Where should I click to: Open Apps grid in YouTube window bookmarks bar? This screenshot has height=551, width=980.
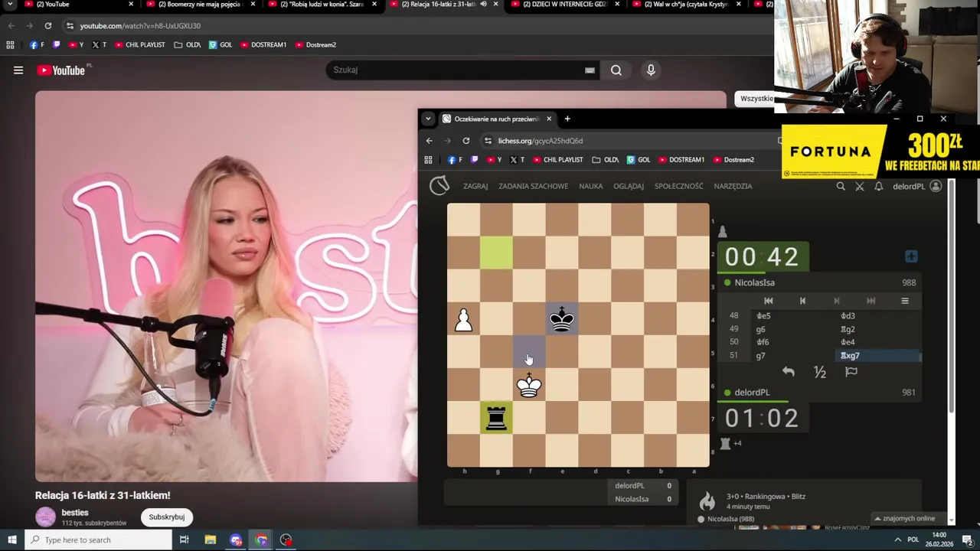pos(10,44)
